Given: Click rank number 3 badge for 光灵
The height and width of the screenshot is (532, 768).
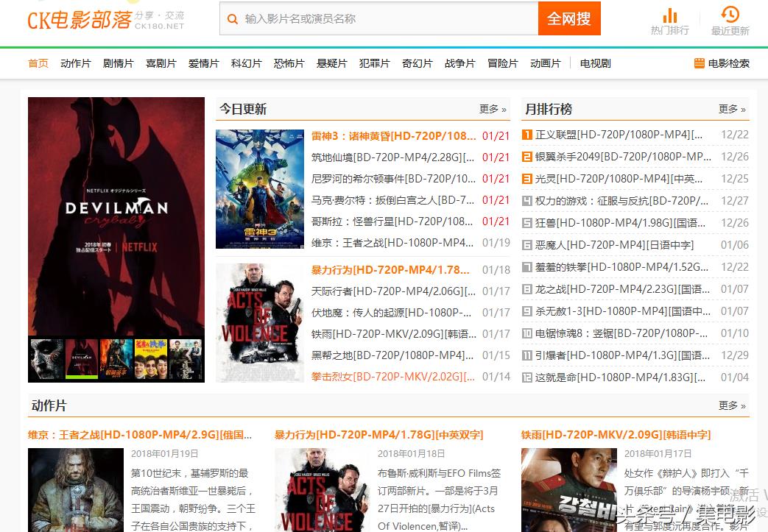Looking at the screenshot, I should click(527, 179).
